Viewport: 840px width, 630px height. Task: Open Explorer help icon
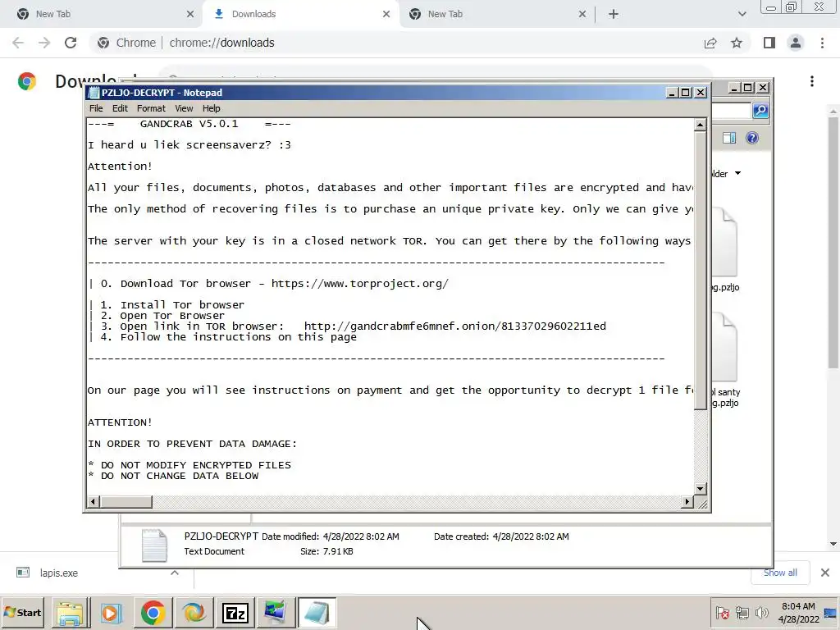[x=752, y=138]
